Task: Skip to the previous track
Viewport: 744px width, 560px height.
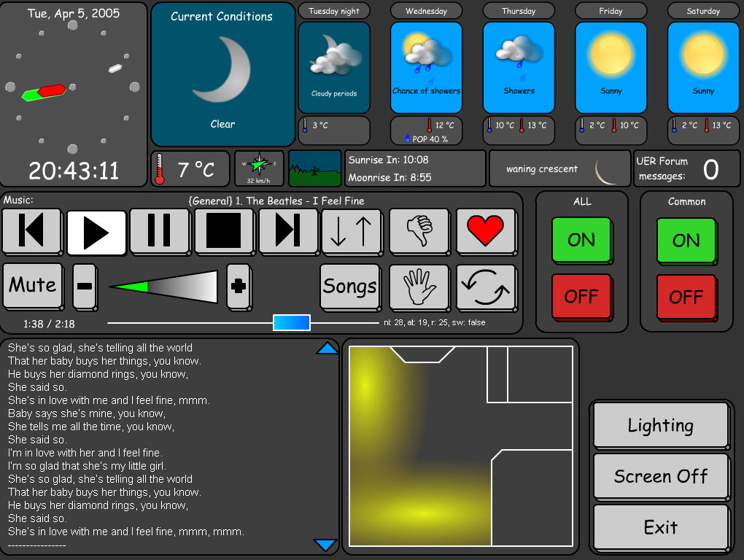Action: click(32, 231)
